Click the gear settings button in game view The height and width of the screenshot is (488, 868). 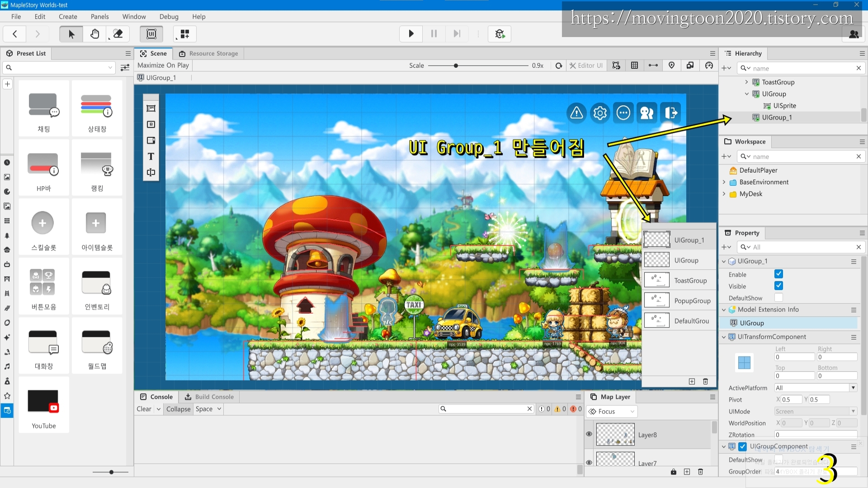(600, 113)
